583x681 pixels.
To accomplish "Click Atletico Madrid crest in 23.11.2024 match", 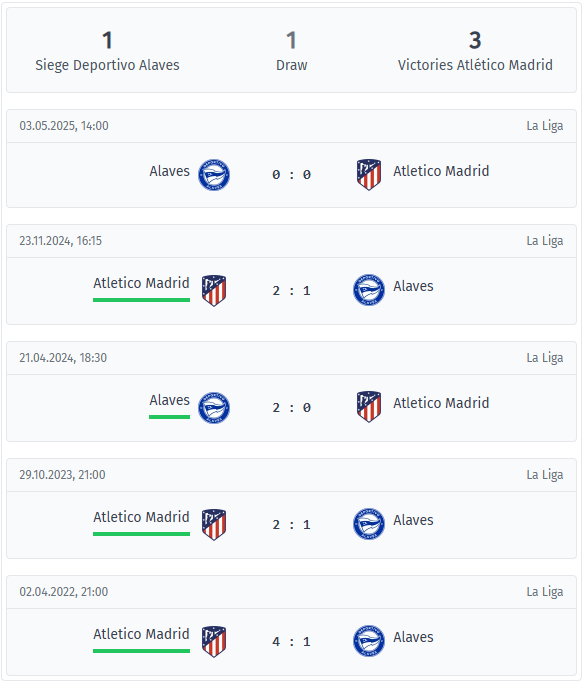I will [x=214, y=291].
